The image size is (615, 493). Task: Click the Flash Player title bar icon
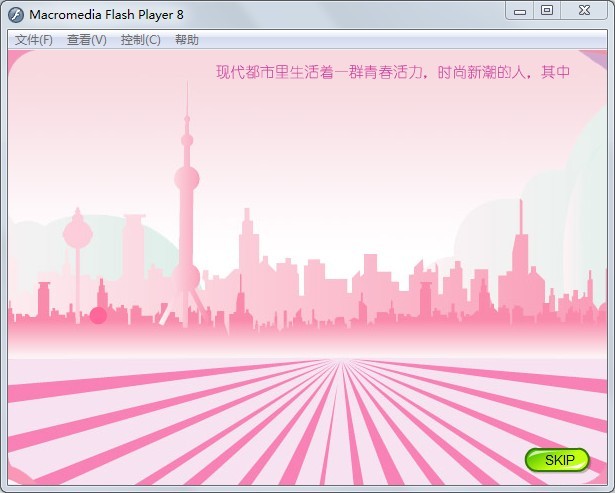16,15
